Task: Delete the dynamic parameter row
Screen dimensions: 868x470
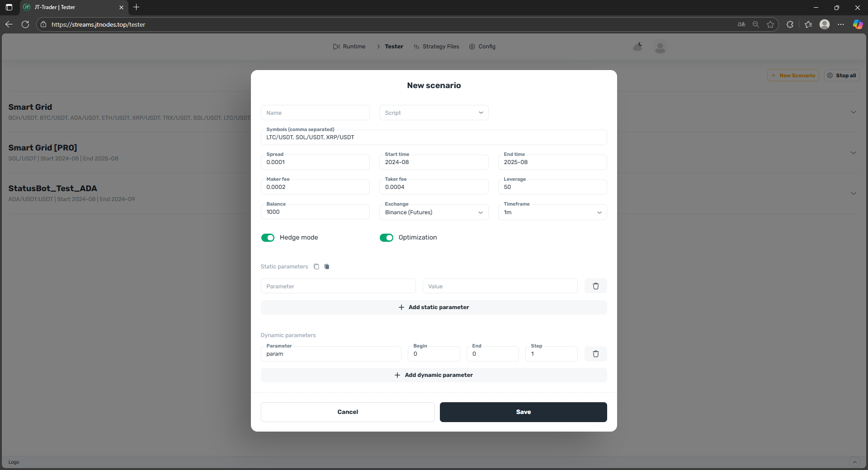Action: [x=595, y=354]
